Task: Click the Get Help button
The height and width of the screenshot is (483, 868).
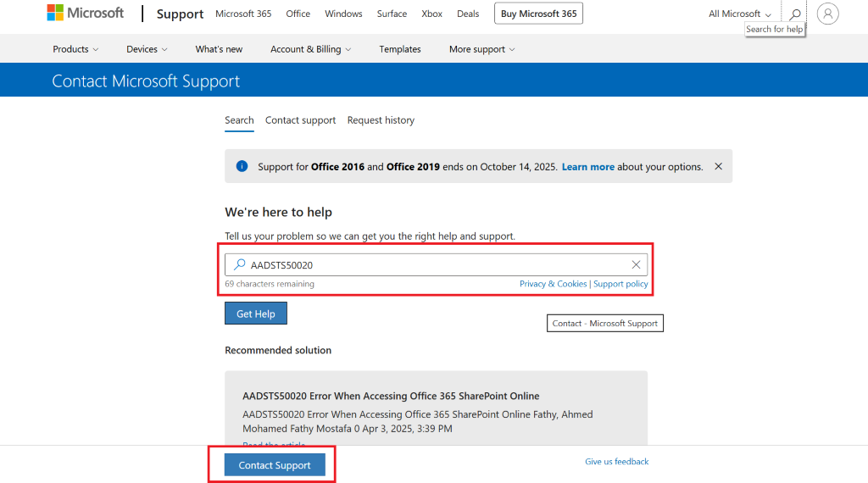Action: tap(256, 314)
